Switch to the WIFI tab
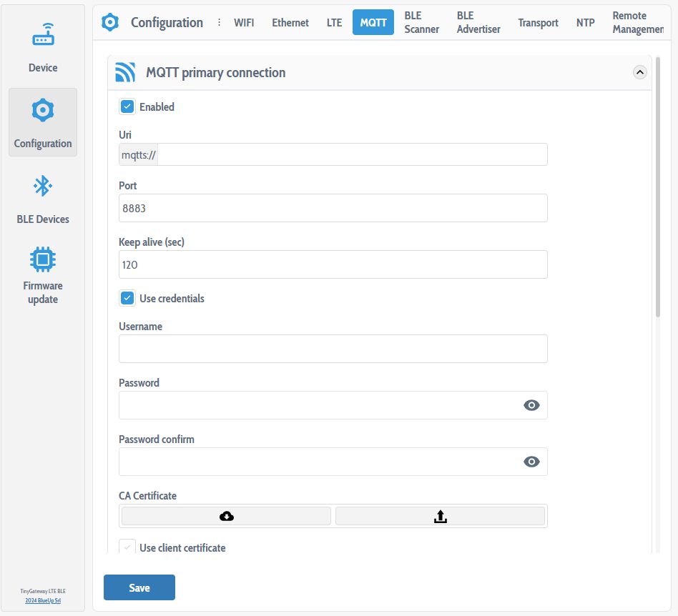Viewport: 678px width, 616px height. click(244, 22)
